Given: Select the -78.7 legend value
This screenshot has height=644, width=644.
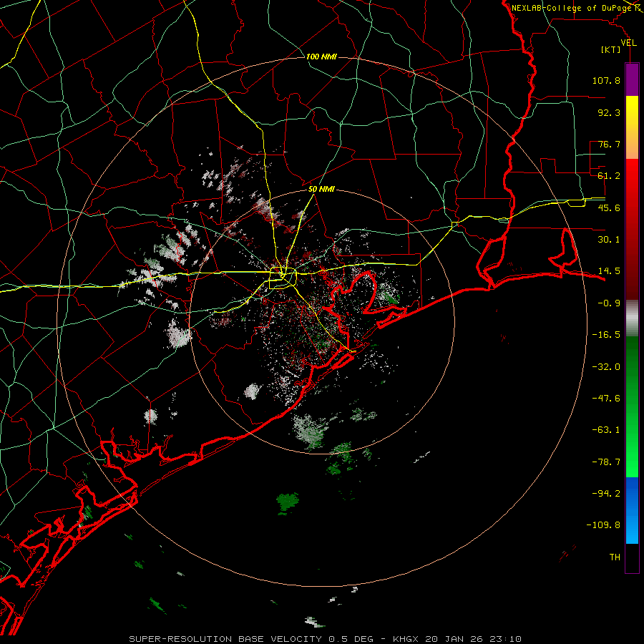Looking at the screenshot, I should (606, 462).
